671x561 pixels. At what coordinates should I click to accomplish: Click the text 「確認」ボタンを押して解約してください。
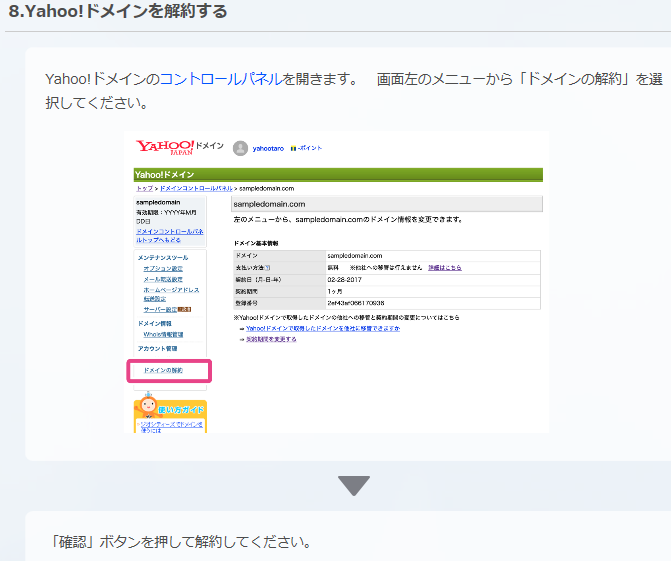click(x=181, y=542)
